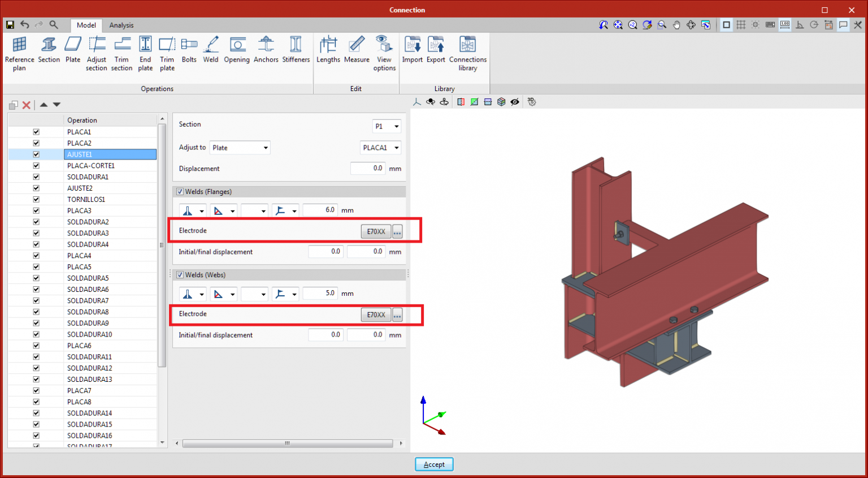Click the Displacement input field
Viewport: 868px width, 478px height.
(368, 168)
